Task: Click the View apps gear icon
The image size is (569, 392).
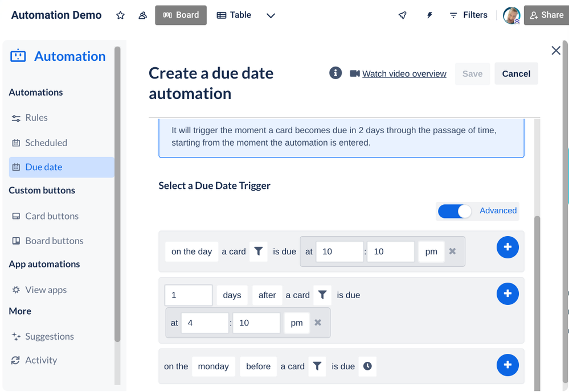Action: (16, 290)
